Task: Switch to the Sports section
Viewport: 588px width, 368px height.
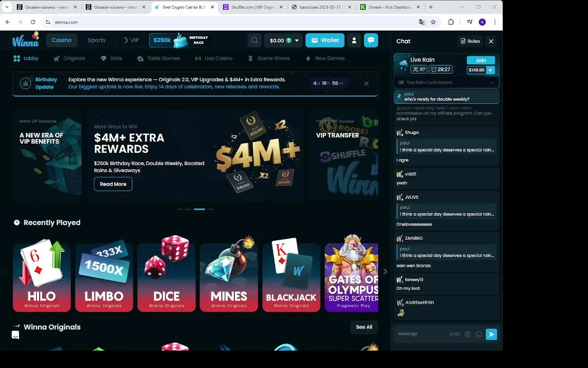Action: 96,40
